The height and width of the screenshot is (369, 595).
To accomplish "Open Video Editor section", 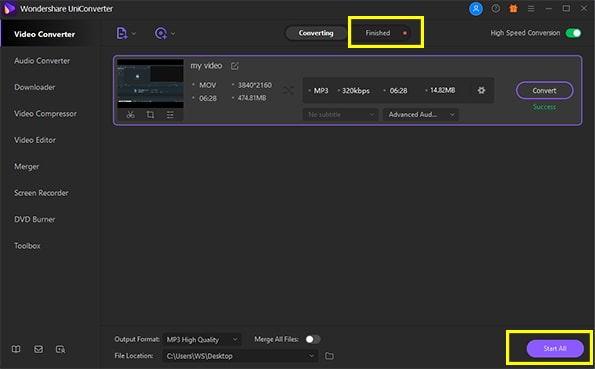I will (x=35, y=140).
